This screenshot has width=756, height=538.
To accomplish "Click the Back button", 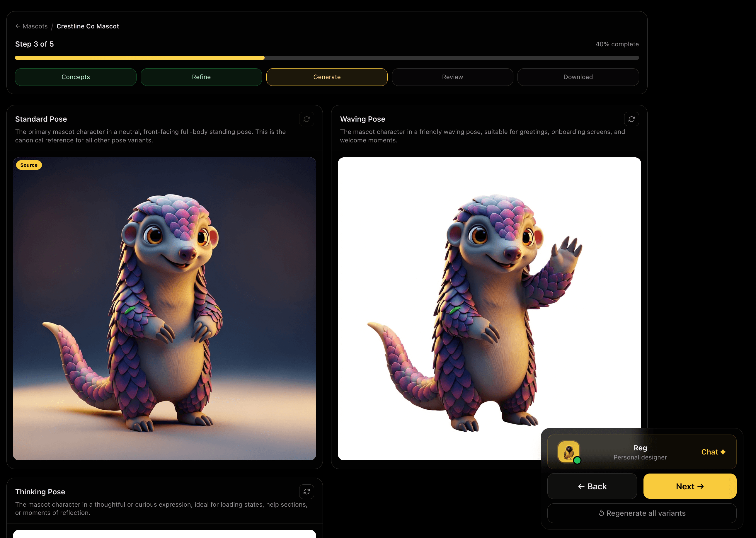I will tap(592, 486).
